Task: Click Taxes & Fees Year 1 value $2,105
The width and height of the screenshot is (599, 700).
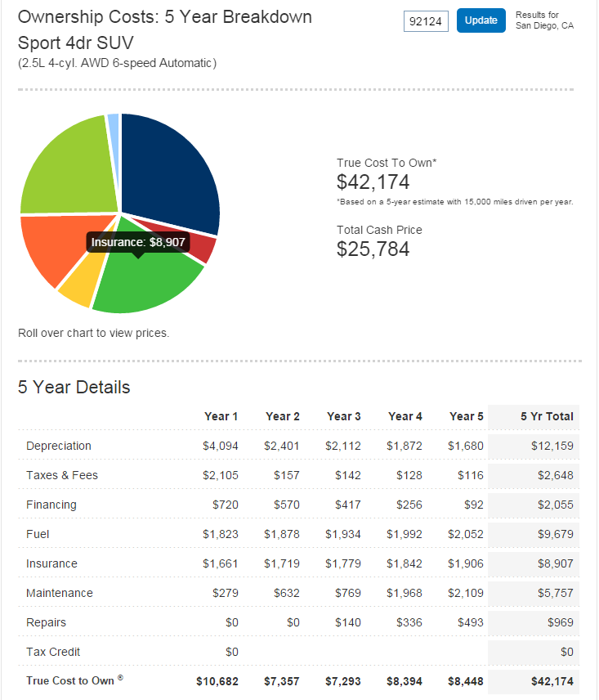Action: pyautogui.click(x=221, y=475)
